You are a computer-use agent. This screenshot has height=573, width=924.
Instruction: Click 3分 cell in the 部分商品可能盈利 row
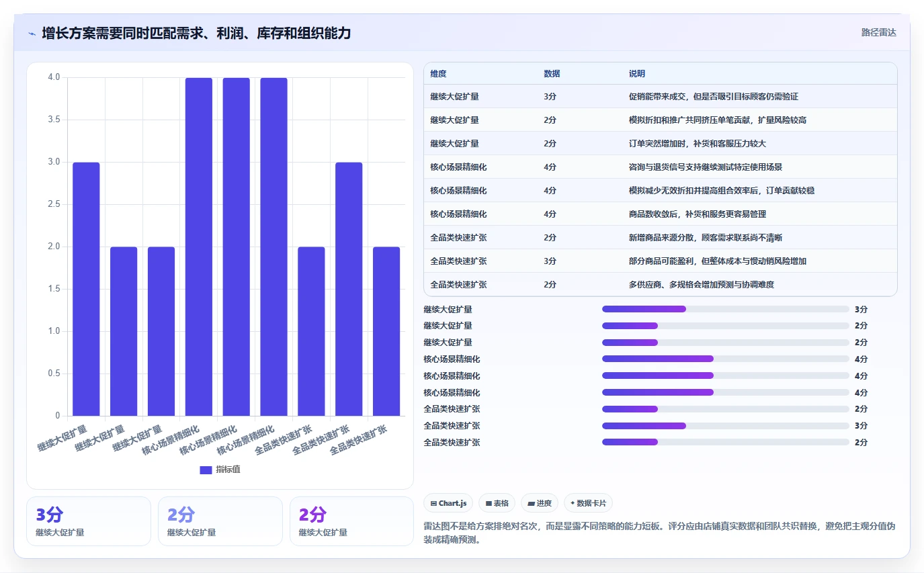[550, 261]
